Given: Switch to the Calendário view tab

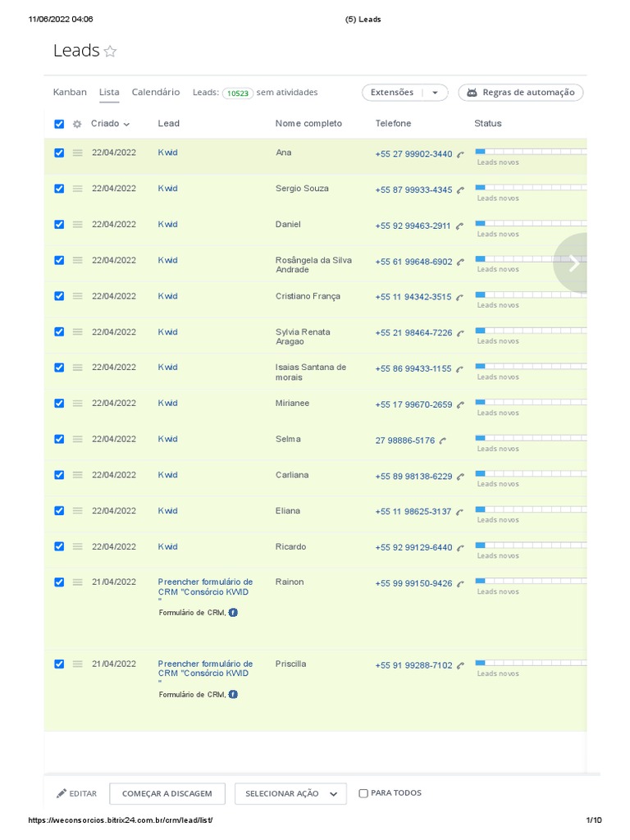Looking at the screenshot, I should 156,93.
